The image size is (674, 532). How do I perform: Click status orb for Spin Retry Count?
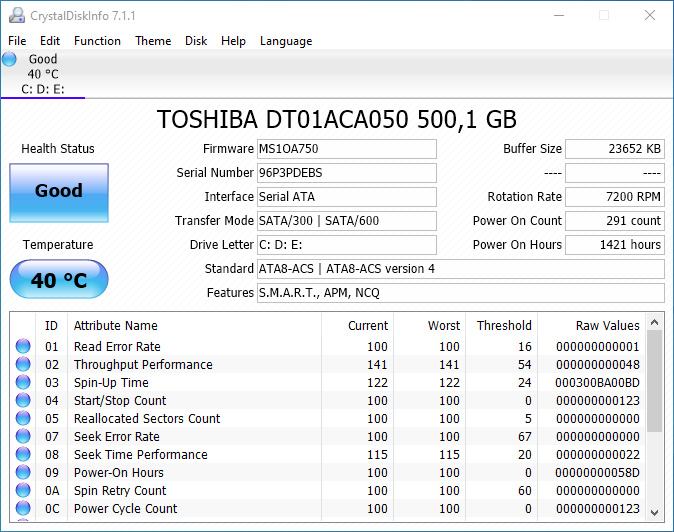[23, 491]
